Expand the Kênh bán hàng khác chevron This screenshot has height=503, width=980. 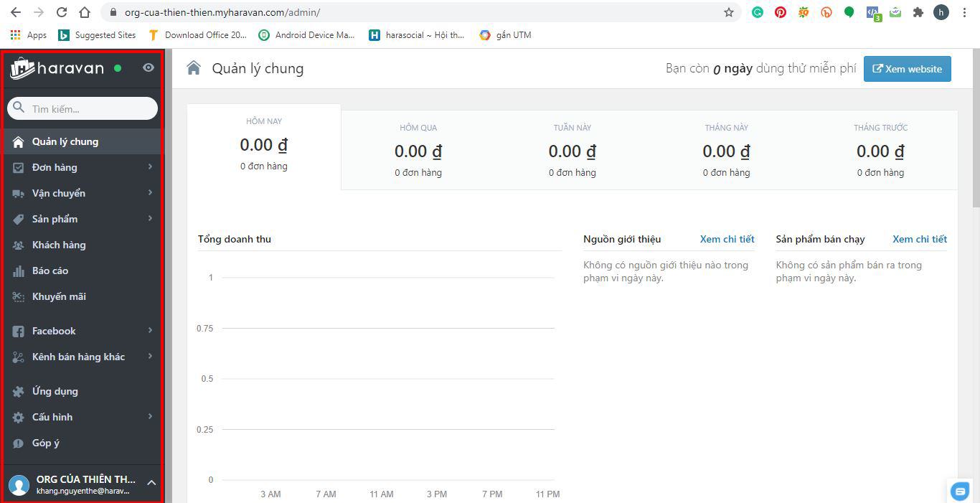150,356
